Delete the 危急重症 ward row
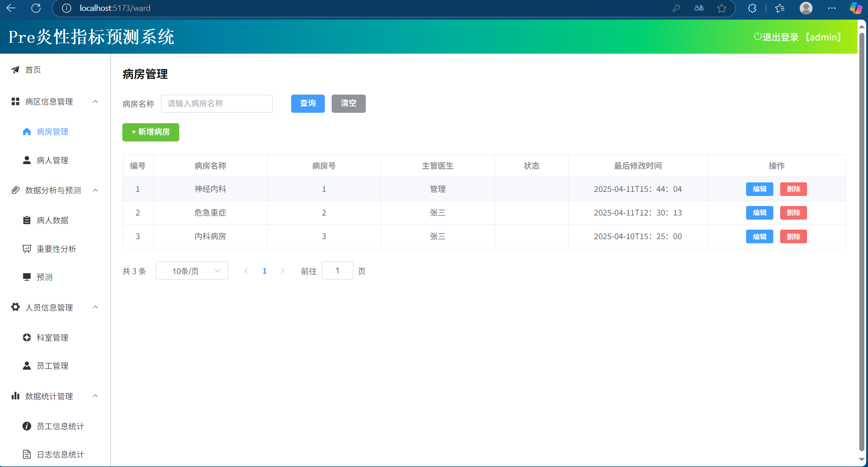This screenshot has height=467, width=868. point(793,213)
